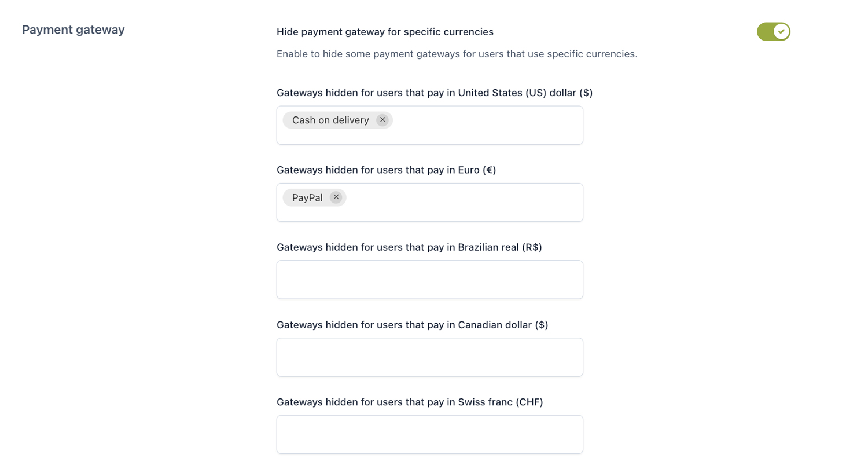Focus the Swiss franc gateways field
Screen dimensions: 868x469
point(429,434)
